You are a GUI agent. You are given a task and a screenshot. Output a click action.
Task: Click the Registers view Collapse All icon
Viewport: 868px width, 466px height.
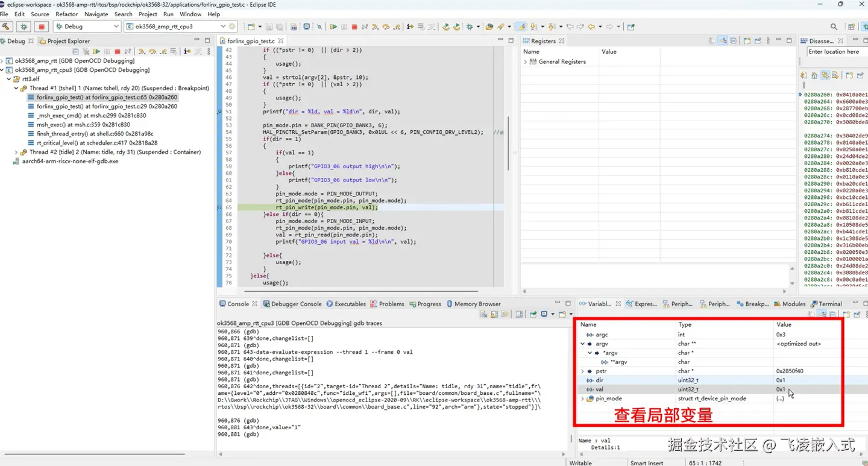(x=733, y=41)
